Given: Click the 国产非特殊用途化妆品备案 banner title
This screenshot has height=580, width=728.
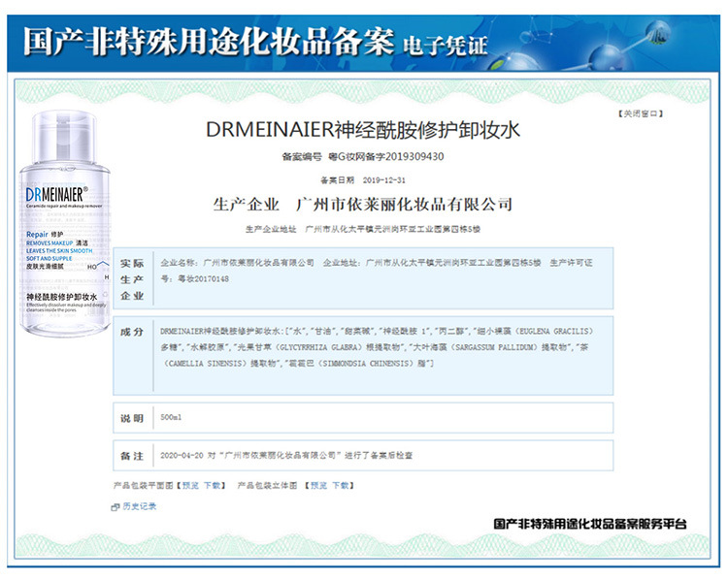Looking at the screenshot, I should point(209,43).
